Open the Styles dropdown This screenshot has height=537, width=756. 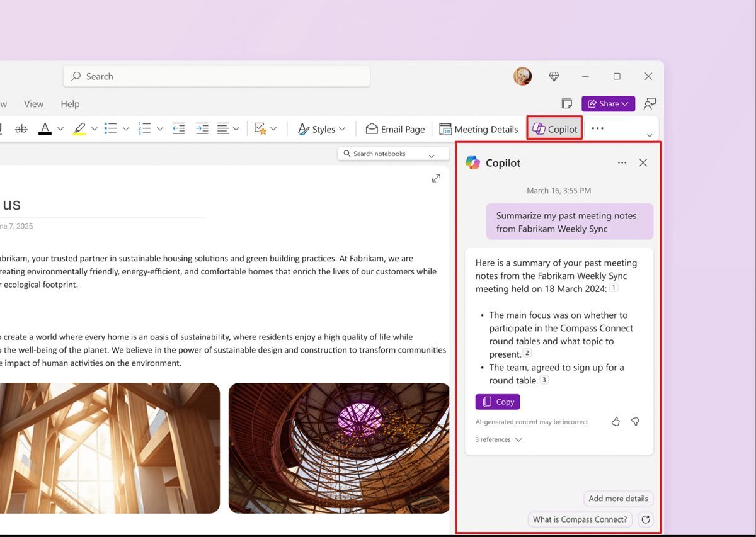pyautogui.click(x=321, y=128)
